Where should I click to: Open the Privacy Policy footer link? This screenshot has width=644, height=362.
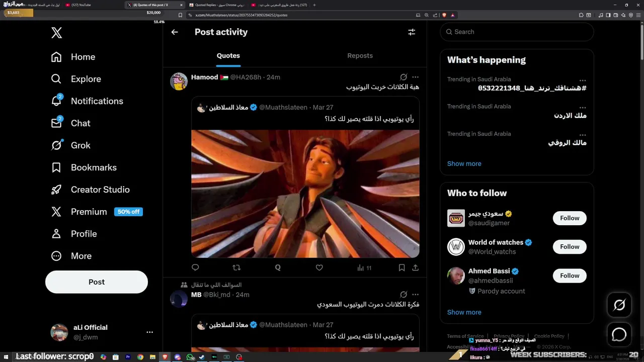[509, 336]
